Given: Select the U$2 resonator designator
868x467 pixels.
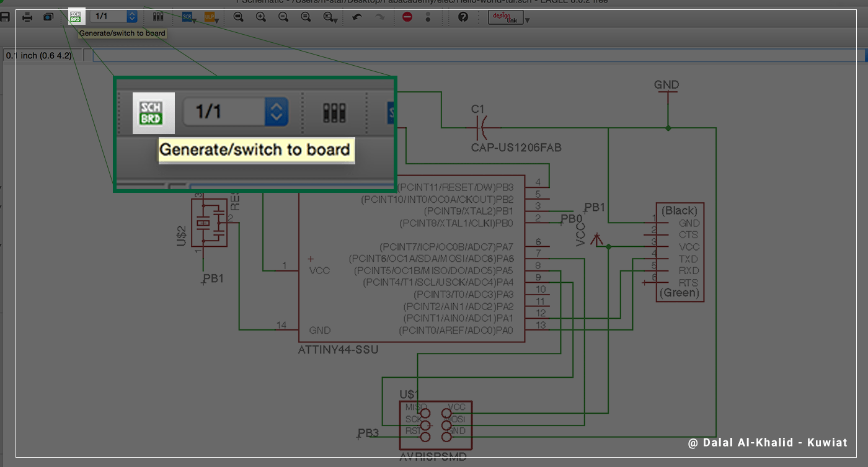Looking at the screenshot, I should pyautogui.click(x=182, y=235).
